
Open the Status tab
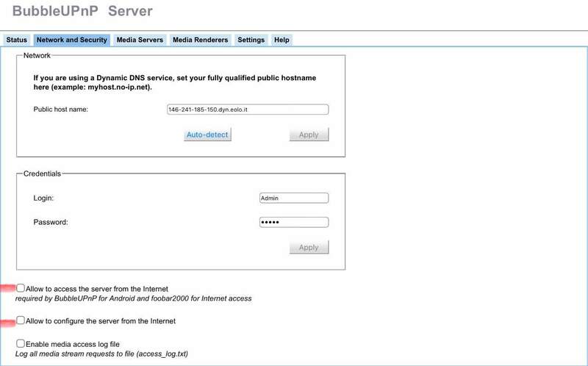(x=17, y=40)
